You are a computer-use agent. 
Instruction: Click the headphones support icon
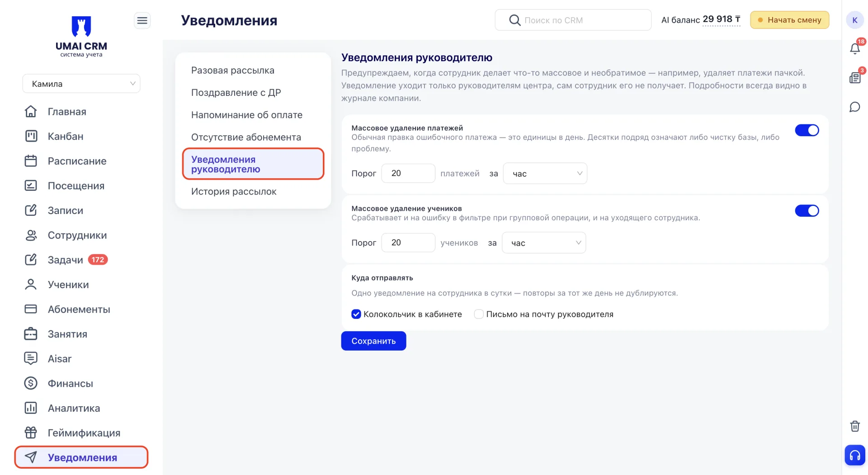click(x=854, y=455)
